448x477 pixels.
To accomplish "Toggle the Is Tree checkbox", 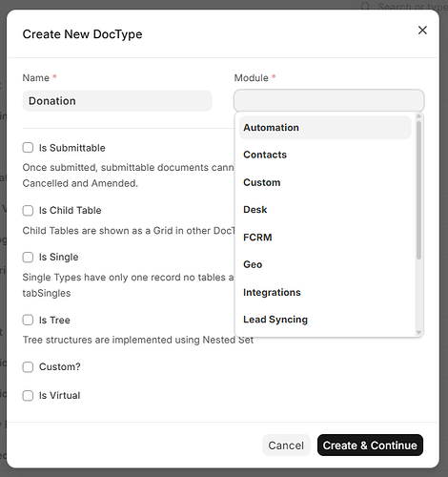I will [28, 320].
